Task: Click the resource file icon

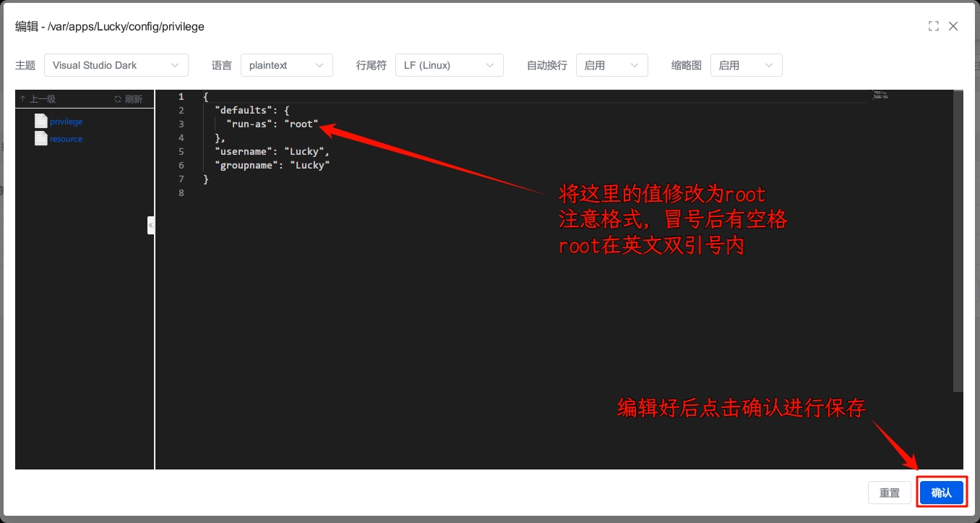Action: coord(41,138)
